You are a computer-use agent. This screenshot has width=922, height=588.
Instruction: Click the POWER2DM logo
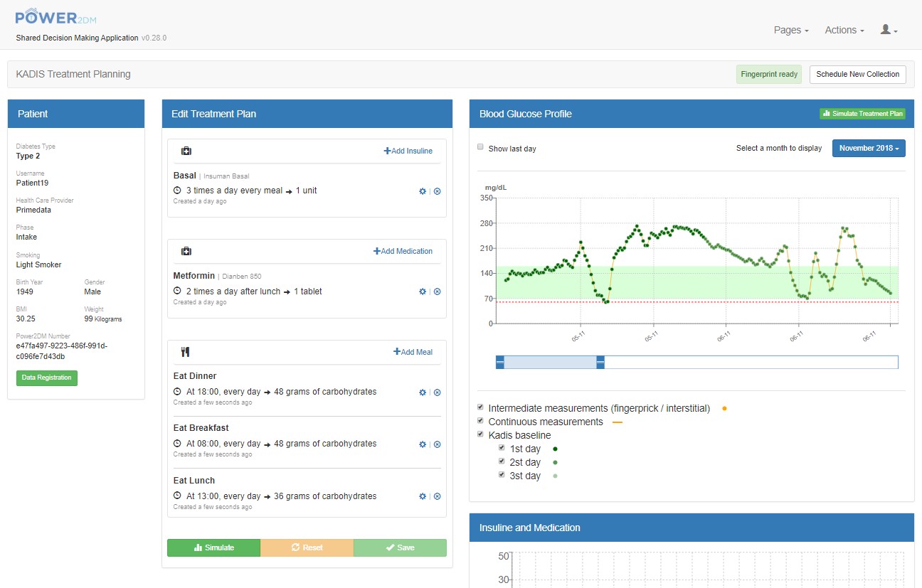coord(55,16)
